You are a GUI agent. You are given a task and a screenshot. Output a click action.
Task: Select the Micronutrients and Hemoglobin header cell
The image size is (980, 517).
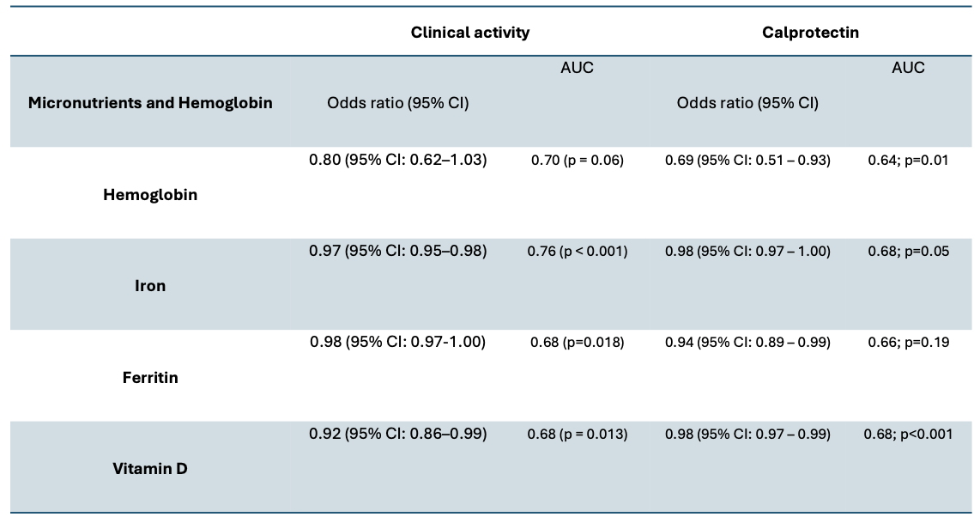[150, 103]
